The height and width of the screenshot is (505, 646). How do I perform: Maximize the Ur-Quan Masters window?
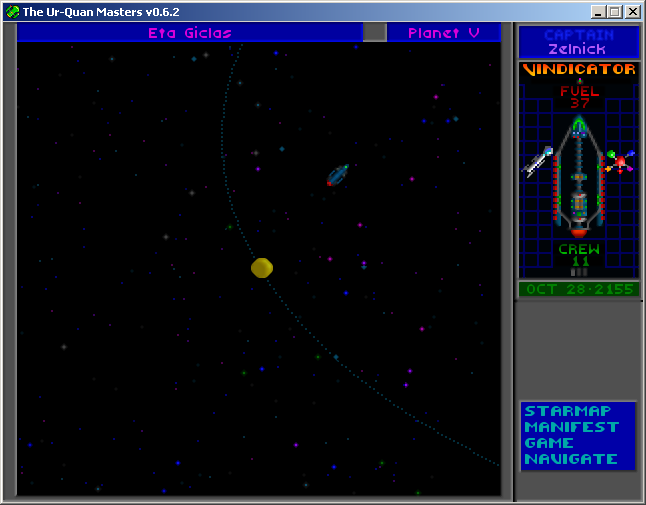coord(615,12)
